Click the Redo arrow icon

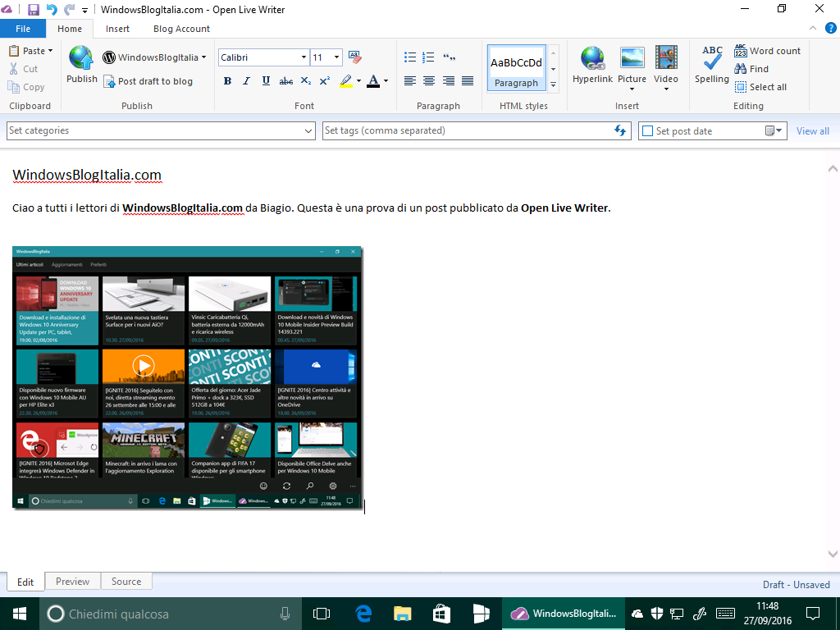click(x=69, y=9)
